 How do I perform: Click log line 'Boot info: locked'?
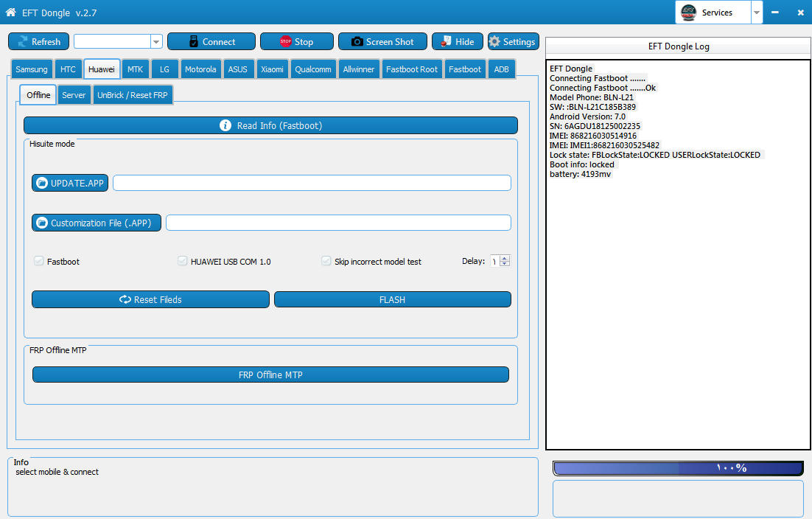click(581, 164)
